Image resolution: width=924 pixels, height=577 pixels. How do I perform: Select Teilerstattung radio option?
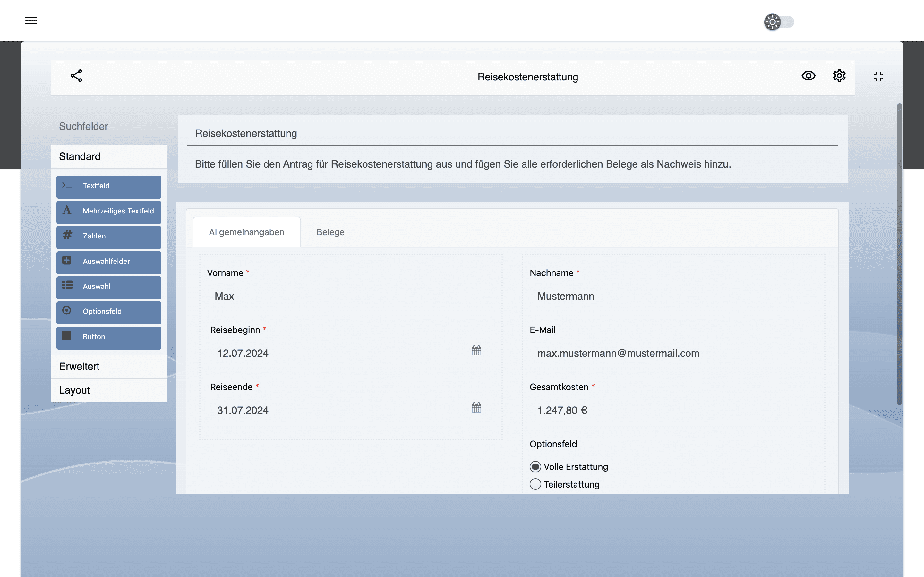point(535,484)
